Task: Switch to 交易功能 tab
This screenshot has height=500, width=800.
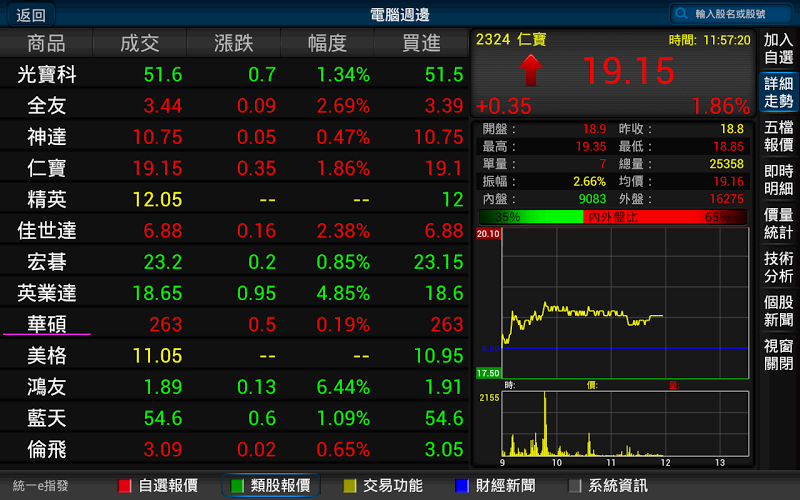Action: coord(383,486)
